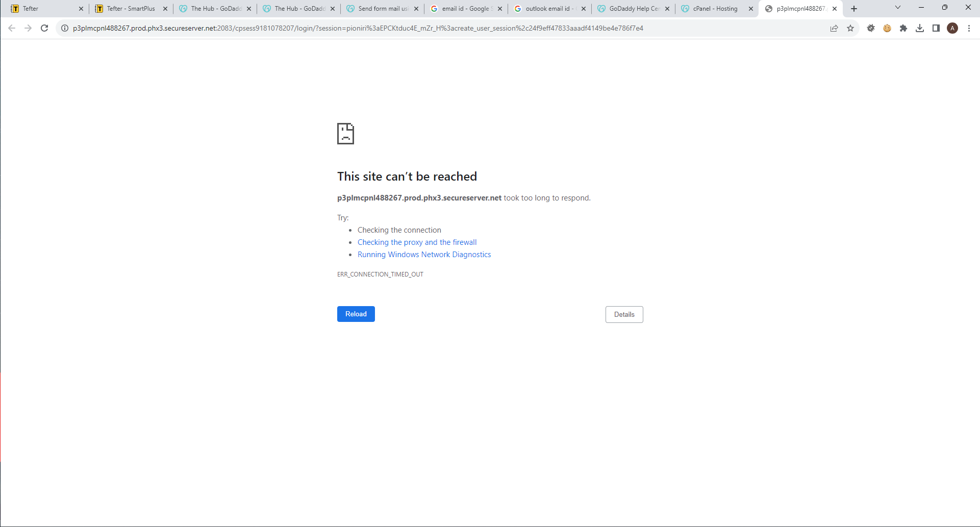Open the Extensions puzzle piece icon
This screenshot has width=980, height=527.
click(x=903, y=28)
